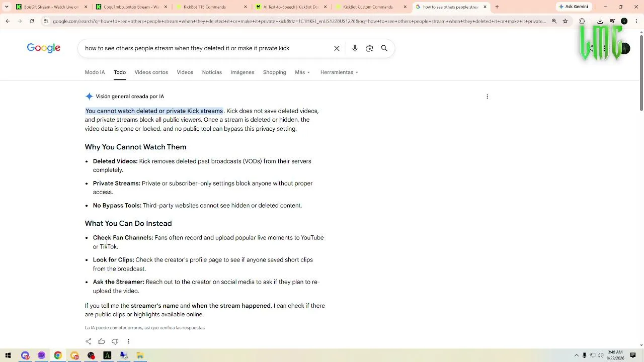Show hidden system tray icons
Viewport: 644px width, 362px height.
click(576, 355)
